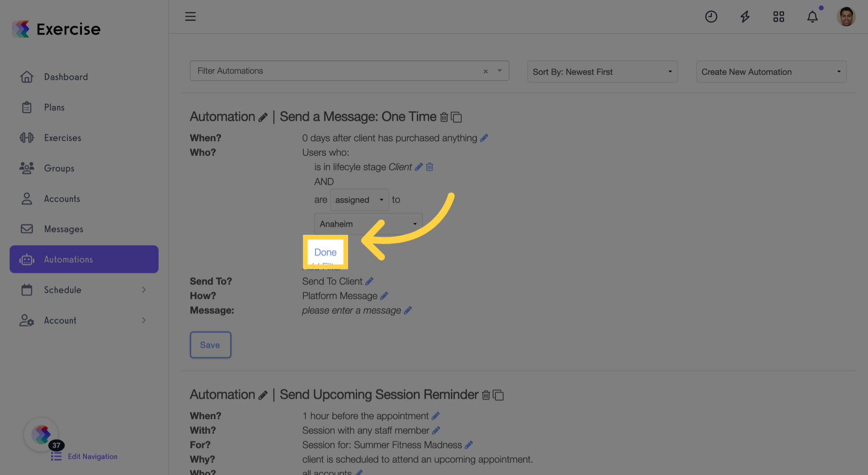Edit the please enter a message text
The image size is (868, 475).
(408, 310)
